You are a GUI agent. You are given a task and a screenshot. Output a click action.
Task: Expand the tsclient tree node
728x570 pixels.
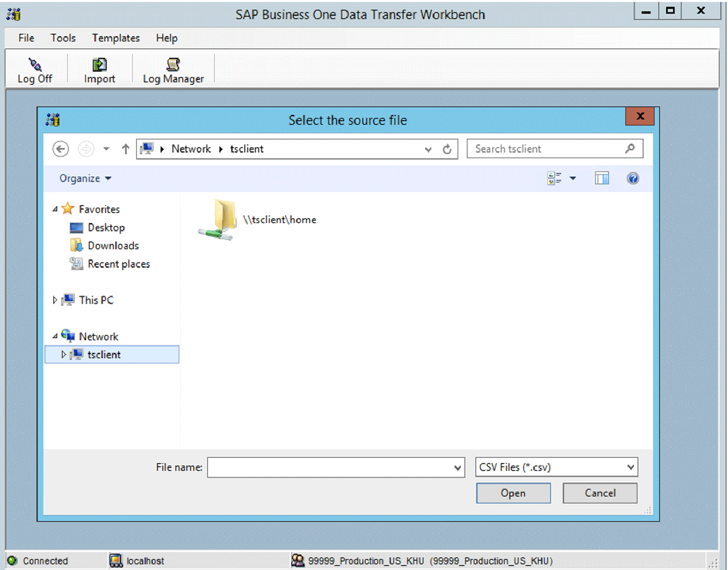[x=64, y=354]
